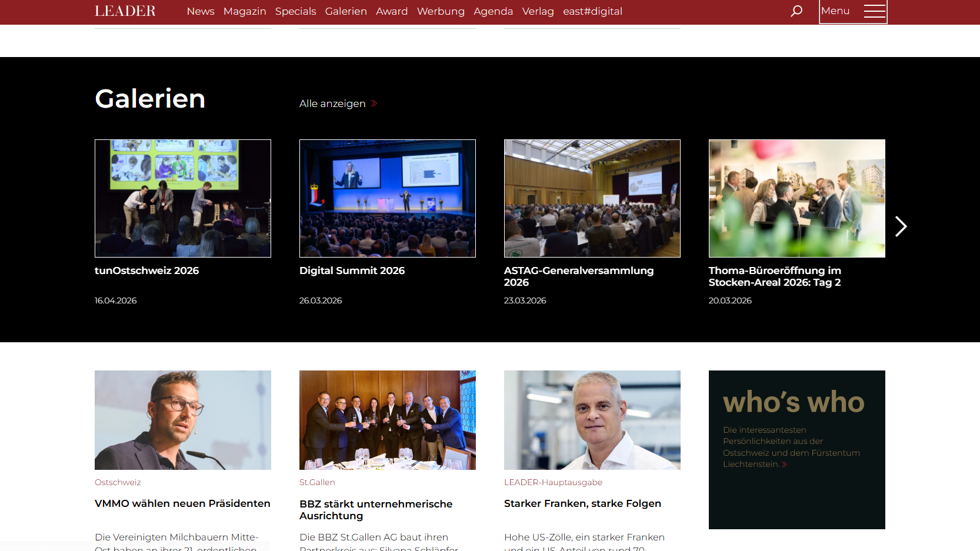Viewport: 980px width, 551px height.
Task: Click the chevrons beside Alle anzeigen
Action: click(x=374, y=103)
